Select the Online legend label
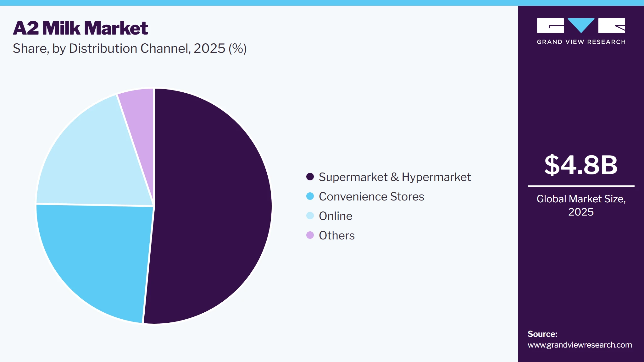The height and width of the screenshot is (362, 644). coord(336,216)
